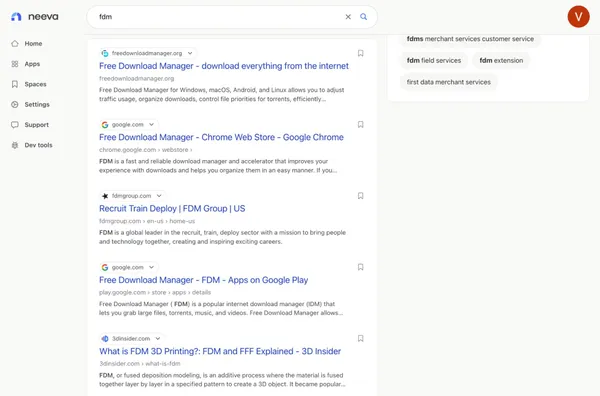Open 'What is FDM 3D Printing?' link
This screenshot has width=600, height=396.
[x=220, y=351]
